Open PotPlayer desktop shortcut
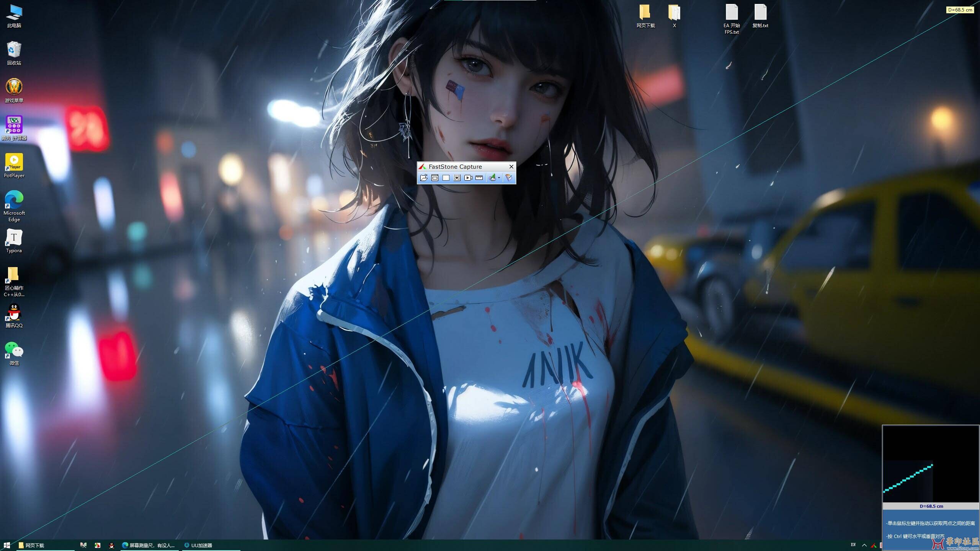The width and height of the screenshot is (980, 551). 14,163
